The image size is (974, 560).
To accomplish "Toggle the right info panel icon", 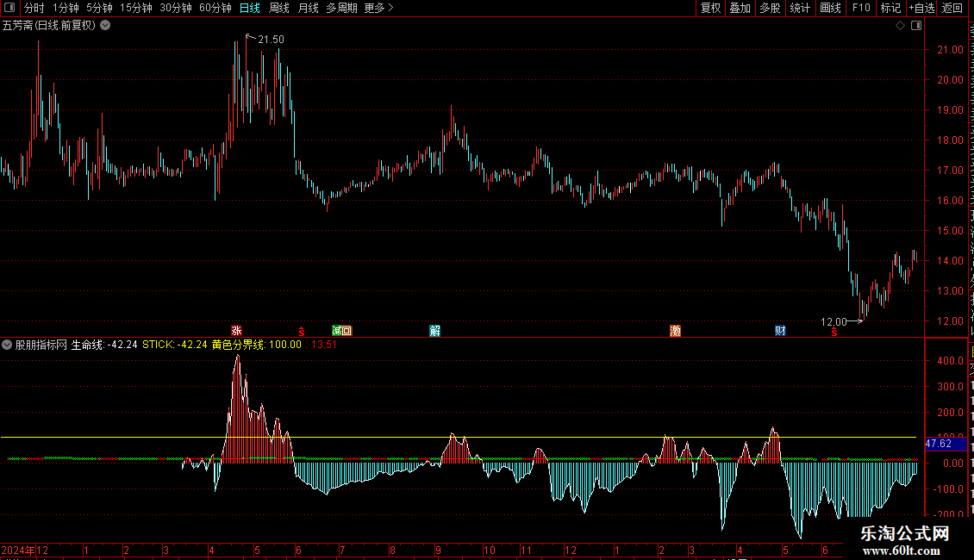I will (x=916, y=26).
